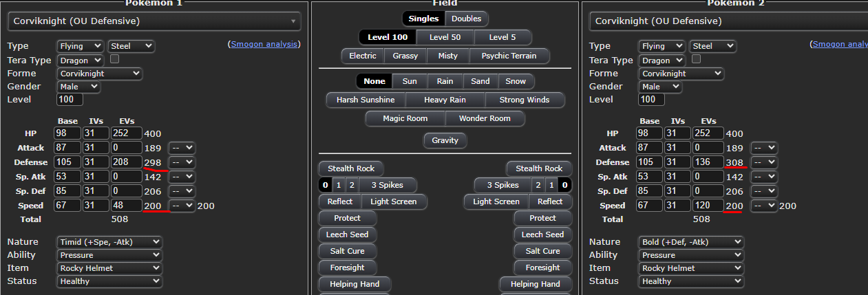
Task: Toggle Gravity field effect
Action: pos(445,140)
